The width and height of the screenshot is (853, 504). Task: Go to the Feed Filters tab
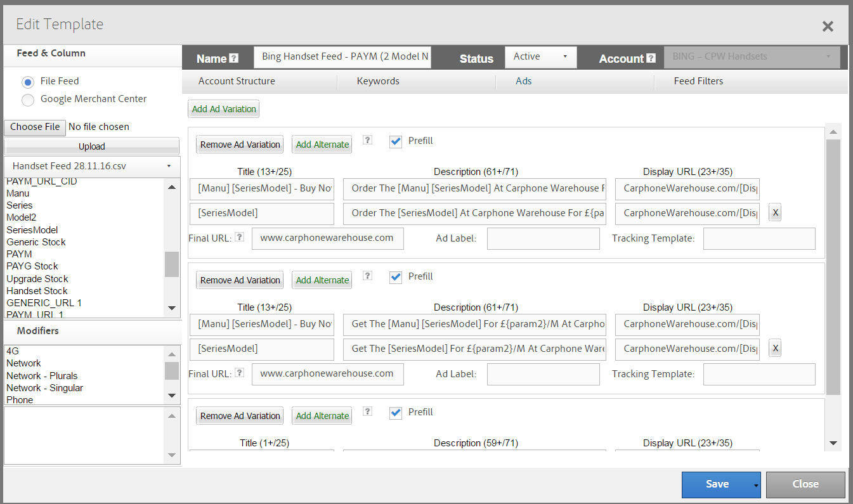(x=698, y=81)
